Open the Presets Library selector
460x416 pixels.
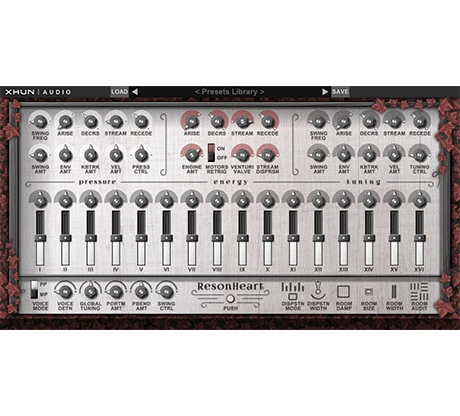tap(230, 92)
